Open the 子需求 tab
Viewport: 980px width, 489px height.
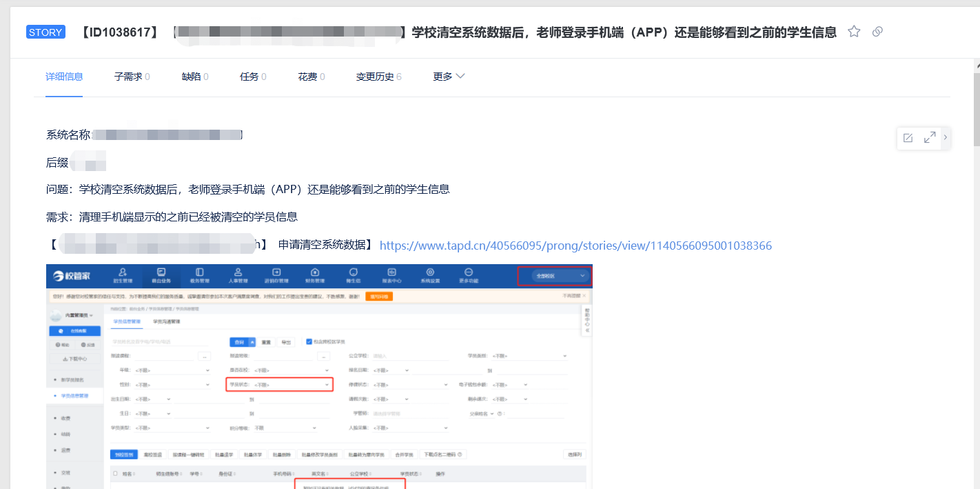(x=132, y=77)
